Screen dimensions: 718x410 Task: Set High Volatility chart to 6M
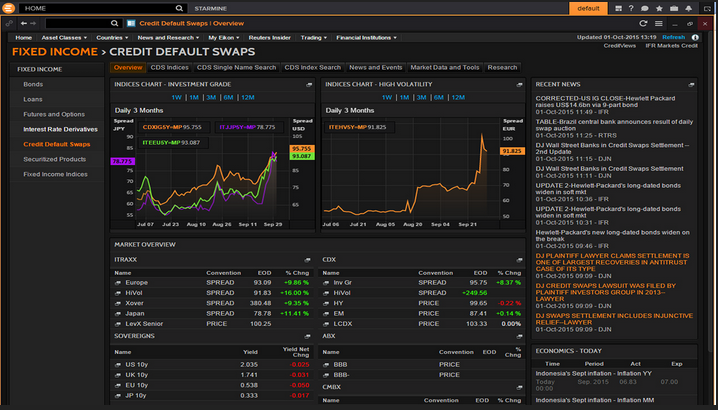pos(439,98)
